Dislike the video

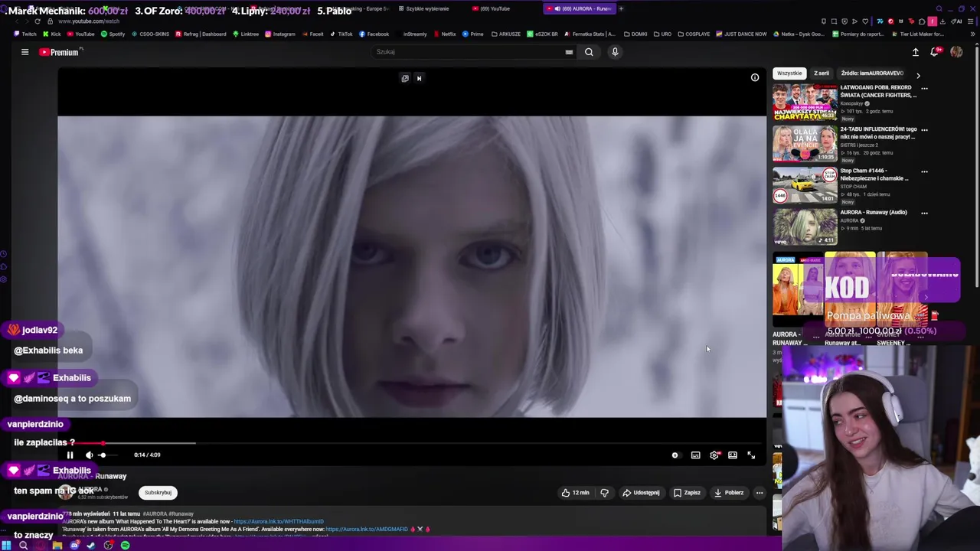604,493
